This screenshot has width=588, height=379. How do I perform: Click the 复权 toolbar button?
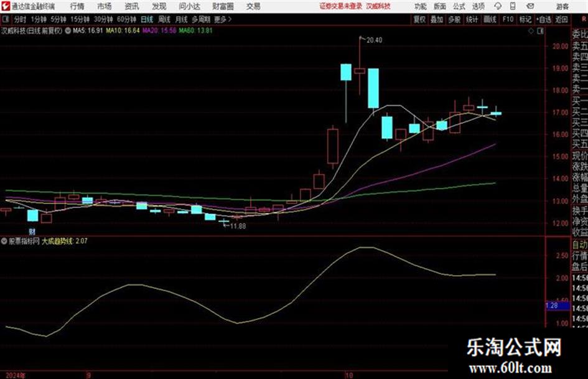[x=419, y=19]
